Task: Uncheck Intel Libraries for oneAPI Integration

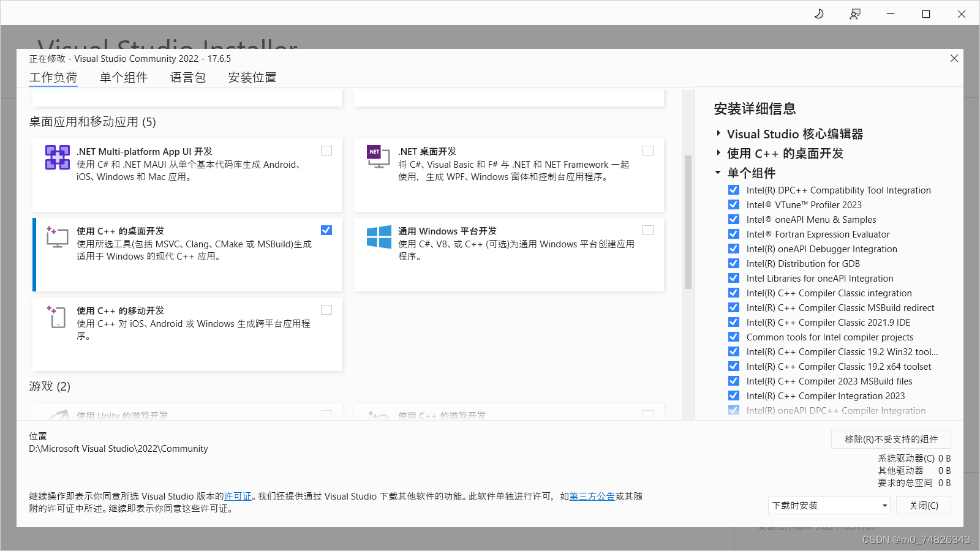Action: pyautogui.click(x=734, y=278)
